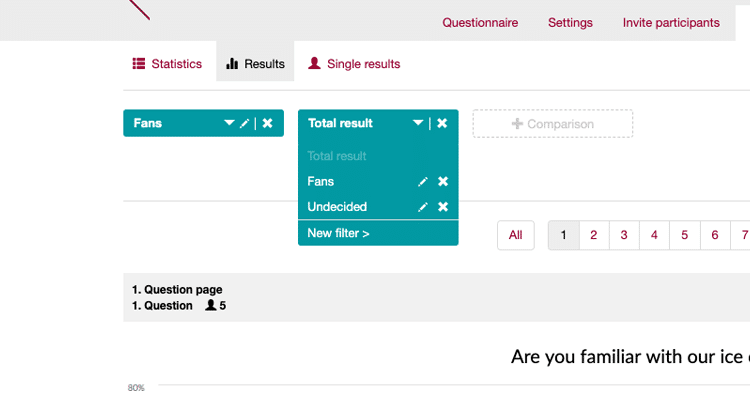
Task: Edit Fans entry in the dropdown list
Action: point(422,182)
